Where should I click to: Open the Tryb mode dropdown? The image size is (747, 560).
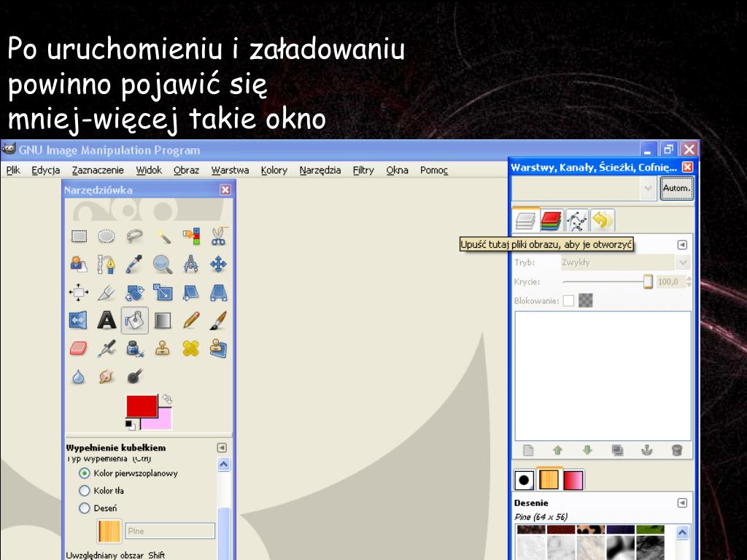(x=683, y=262)
